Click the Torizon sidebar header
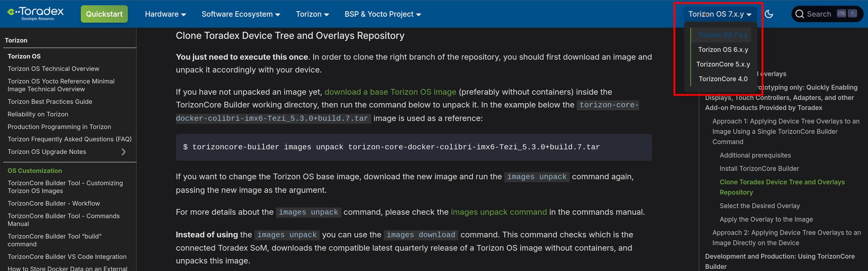 pyautogui.click(x=16, y=40)
